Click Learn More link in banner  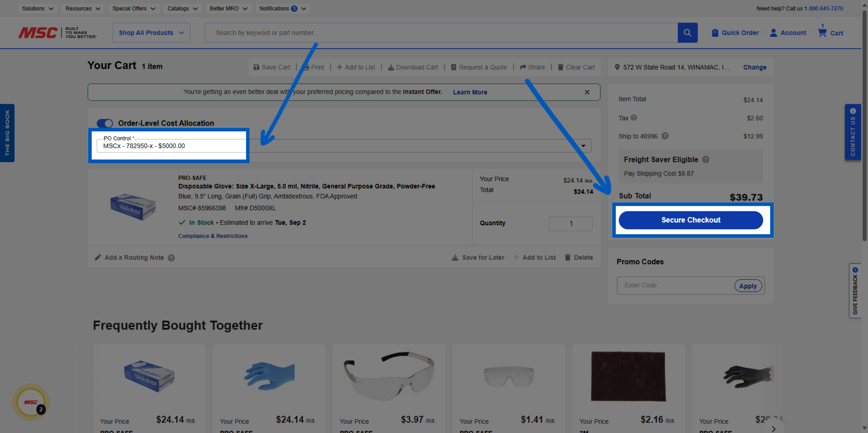point(470,92)
